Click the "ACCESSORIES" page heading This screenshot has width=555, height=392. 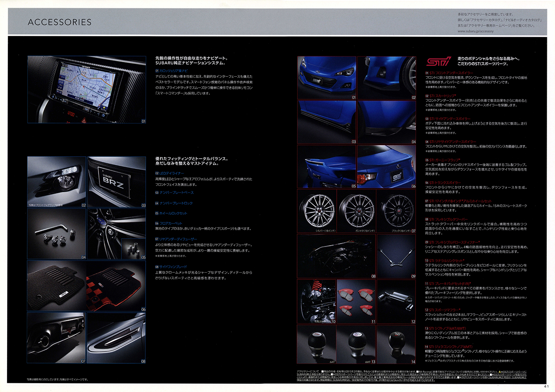coord(60,22)
